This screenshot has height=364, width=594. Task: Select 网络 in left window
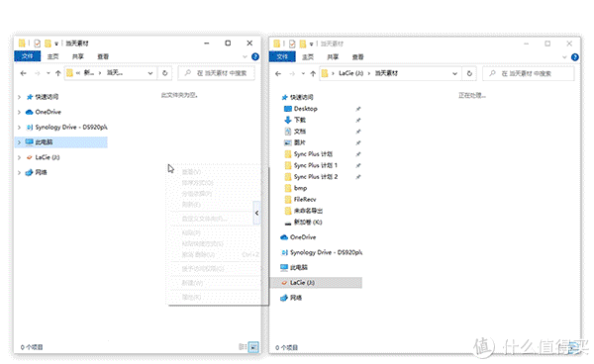(36, 172)
